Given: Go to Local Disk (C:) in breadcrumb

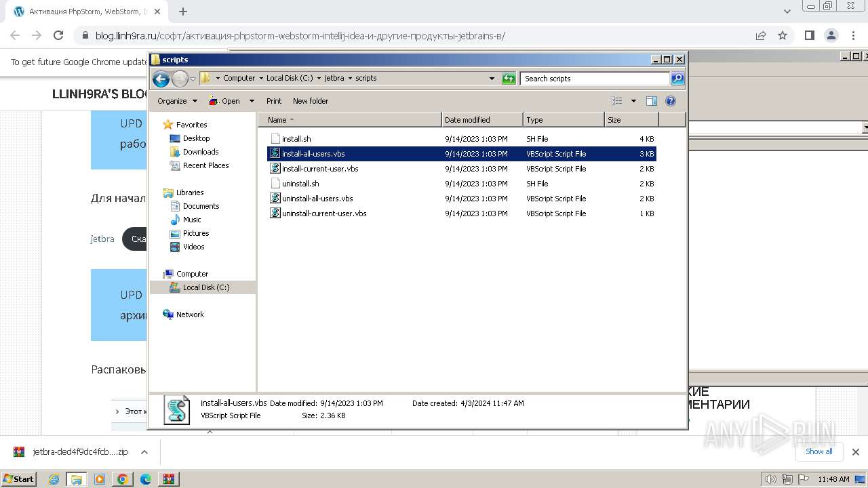Looking at the screenshot, I should pos(290,78).
